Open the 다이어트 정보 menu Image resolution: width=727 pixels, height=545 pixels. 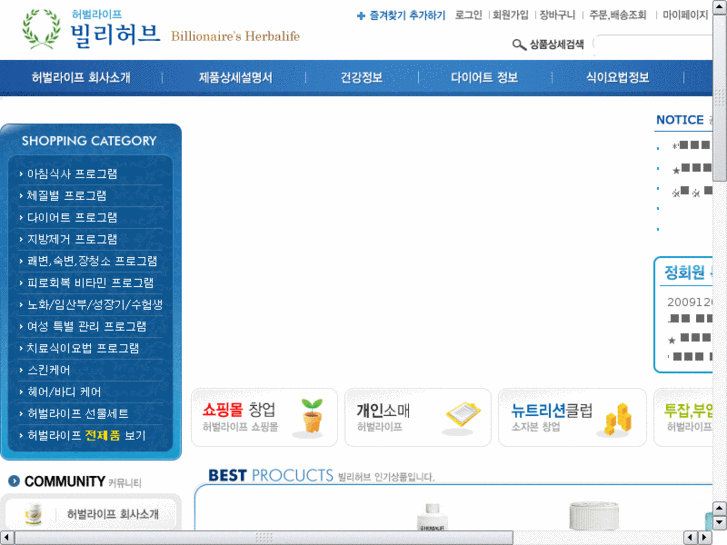[485, 77]
